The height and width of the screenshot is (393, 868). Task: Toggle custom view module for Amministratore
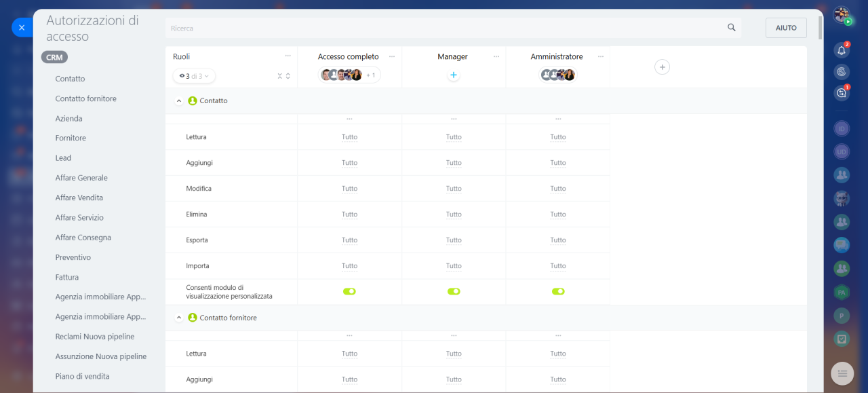pyautogui.click(x=558, y=291)
